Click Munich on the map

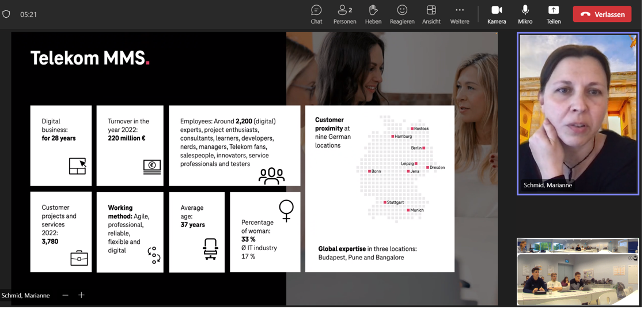click(x=415, y=210)
